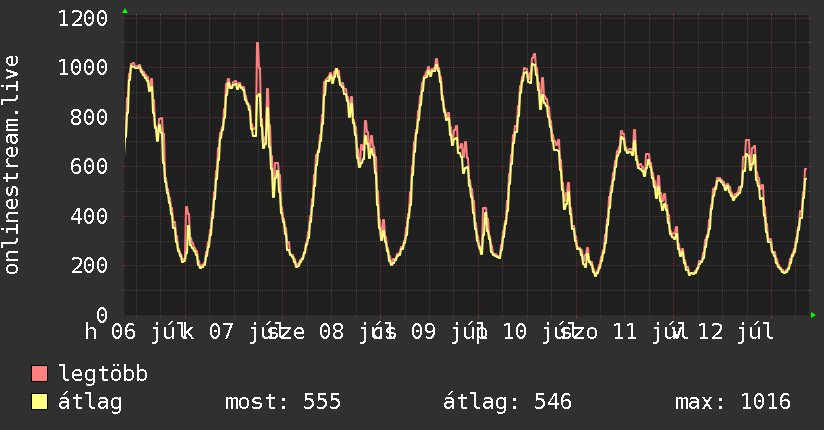Click the 800 y-axis label
Image resolution: width=824 pixels, height=430 pixels.
(89, 117)
